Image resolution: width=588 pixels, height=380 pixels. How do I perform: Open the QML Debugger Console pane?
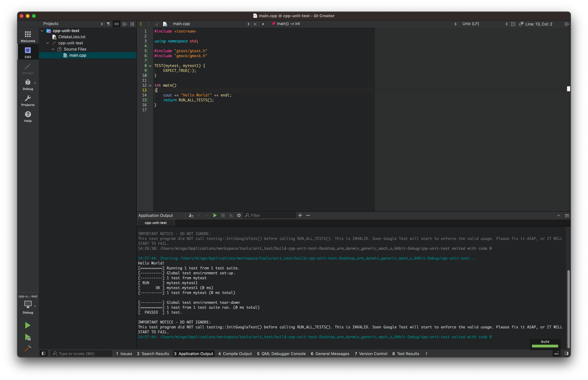[x=281, y=354]
